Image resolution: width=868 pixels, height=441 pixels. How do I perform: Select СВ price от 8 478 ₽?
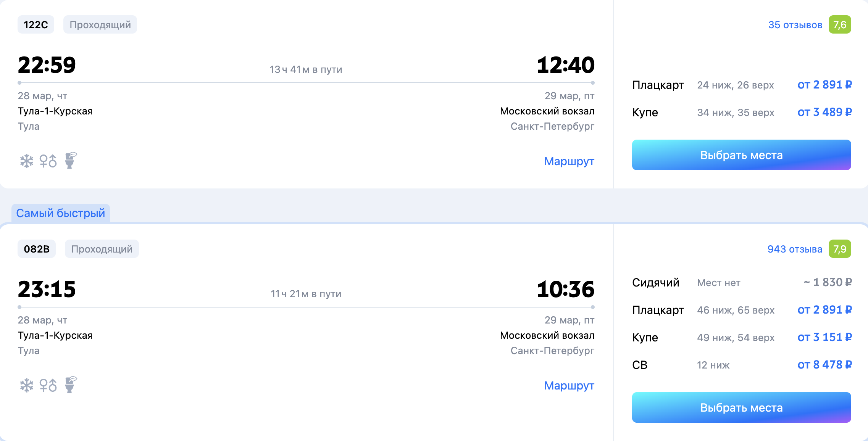coord(824,365)
